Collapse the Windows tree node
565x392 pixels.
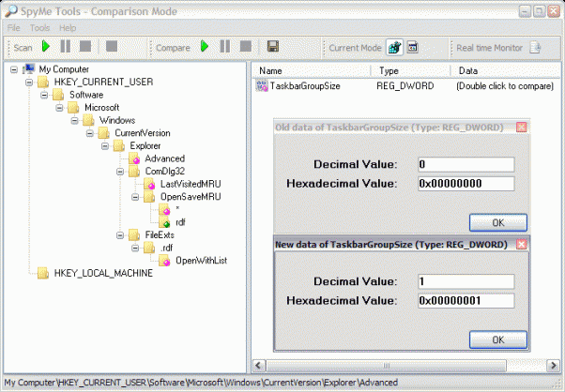74,121
